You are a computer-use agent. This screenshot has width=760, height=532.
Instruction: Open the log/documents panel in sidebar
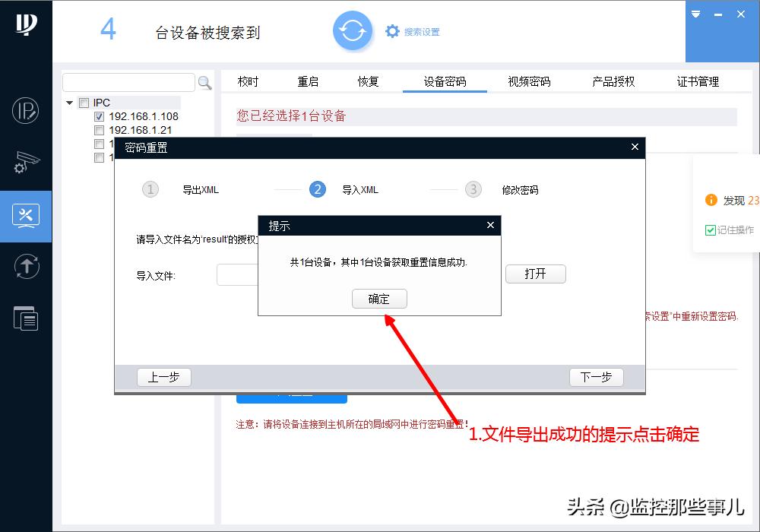tap(26, 318)
